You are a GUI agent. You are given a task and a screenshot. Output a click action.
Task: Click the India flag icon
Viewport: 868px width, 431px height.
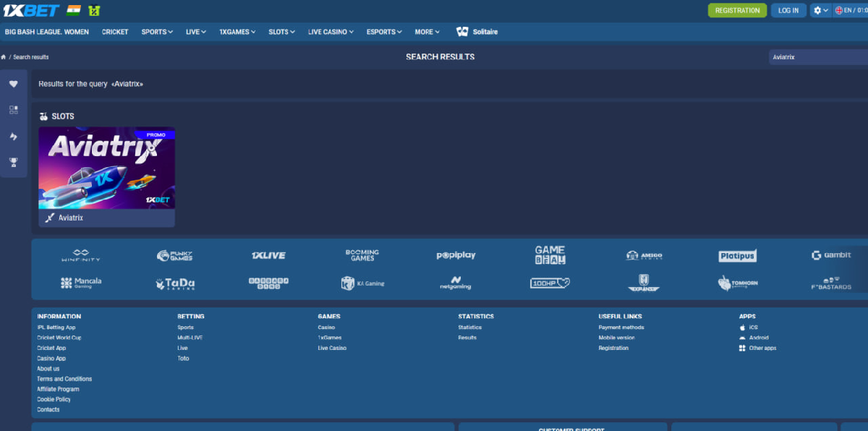[x=73, y=10]
